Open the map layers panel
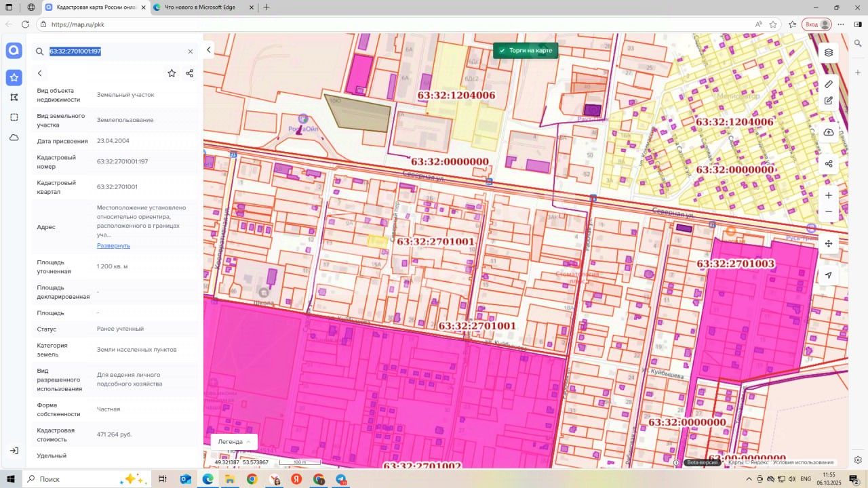 (828, 52)
